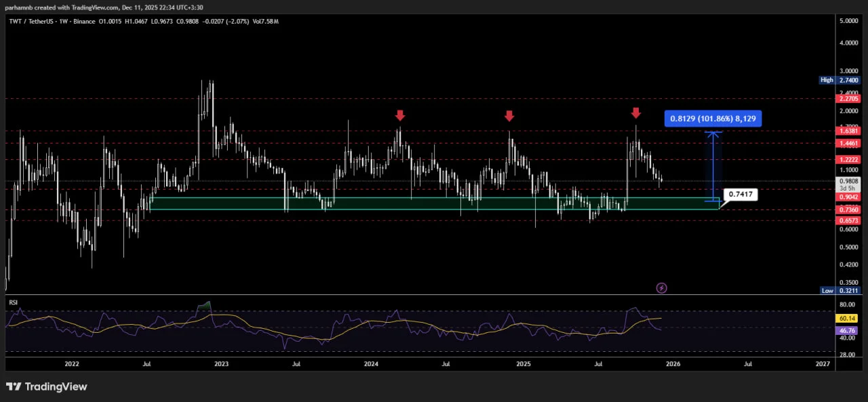Select the 0.9042 red price level label

coord(848,197)
